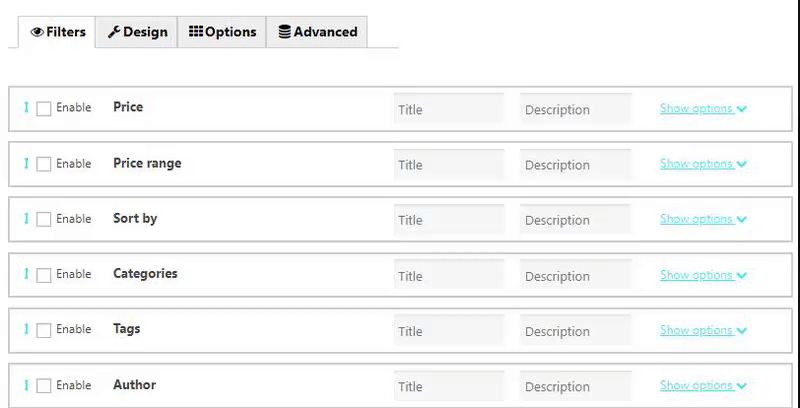Check the Enable box for Author filter
Screen dimensions: 800x408
click(x=44, y=386)
